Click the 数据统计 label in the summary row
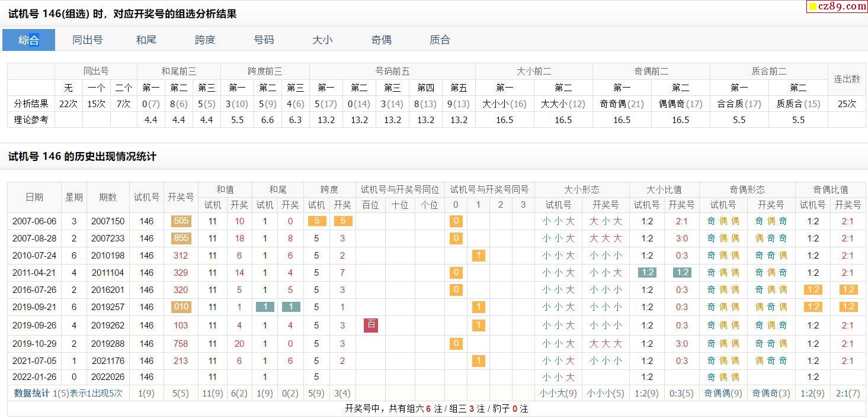The width and height of the screenshot is (868, 419). coord(31,393)
